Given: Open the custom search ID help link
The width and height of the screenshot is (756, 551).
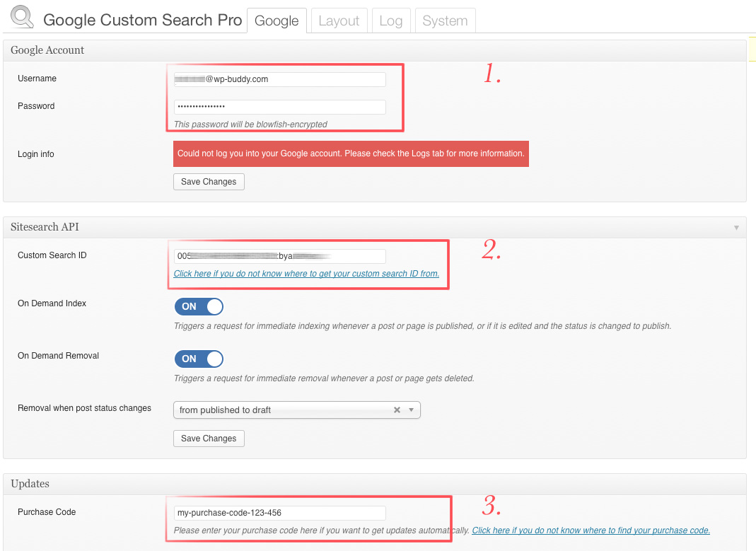Looking at the screenshot, I should 306,274.
